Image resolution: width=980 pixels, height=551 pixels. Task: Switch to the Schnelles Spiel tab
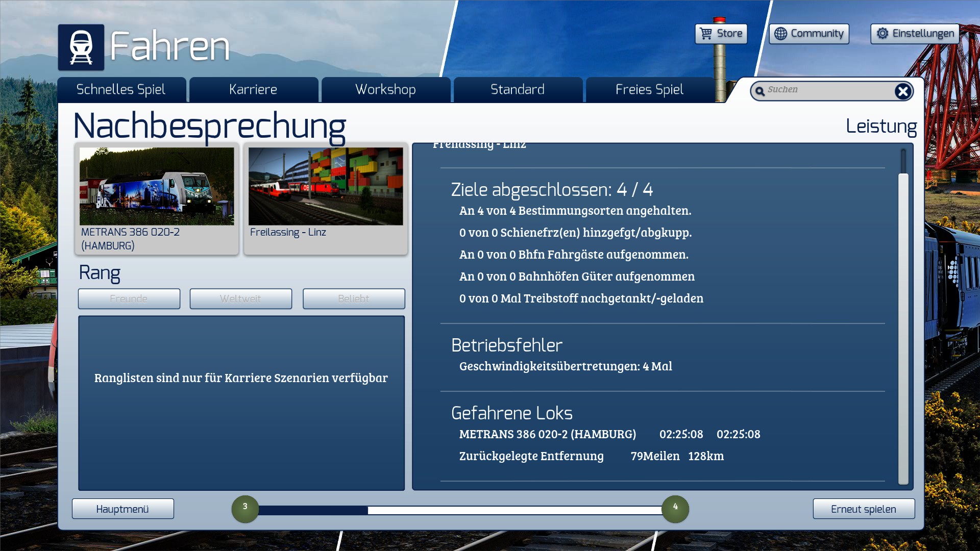(x=121, y=90)
